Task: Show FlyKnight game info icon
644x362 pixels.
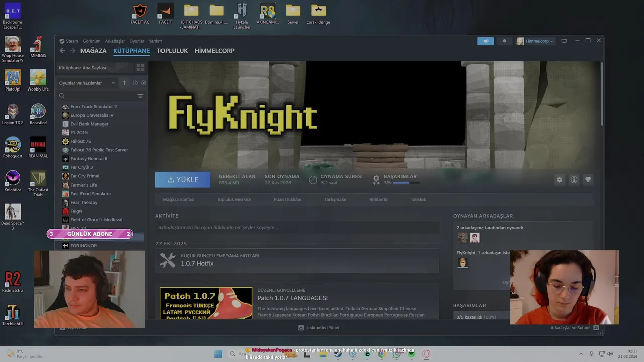Action: pyautogui.click(x=574, y=179)
